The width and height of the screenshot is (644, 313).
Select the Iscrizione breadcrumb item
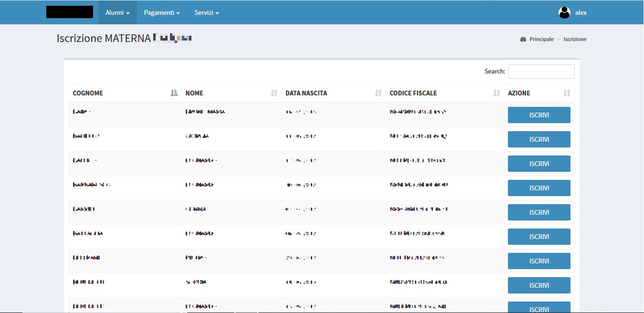(x=575, y=39)
